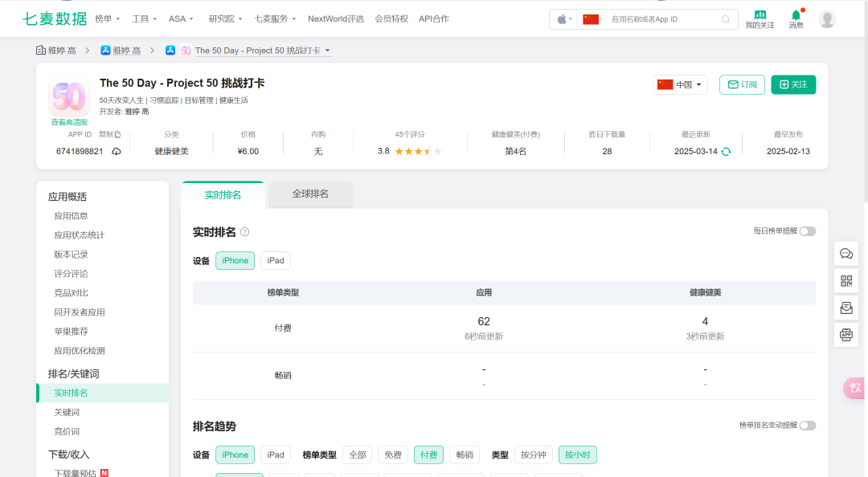This screenshot has width=868, height=477.
Task: Select 按分钟 type option
Action: click(534, 455)
